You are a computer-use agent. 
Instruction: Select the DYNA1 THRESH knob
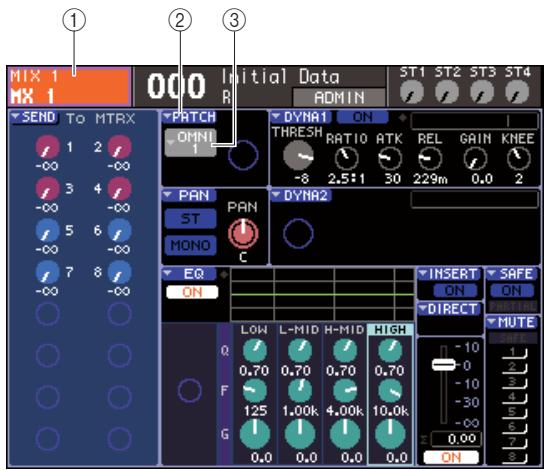298,155
